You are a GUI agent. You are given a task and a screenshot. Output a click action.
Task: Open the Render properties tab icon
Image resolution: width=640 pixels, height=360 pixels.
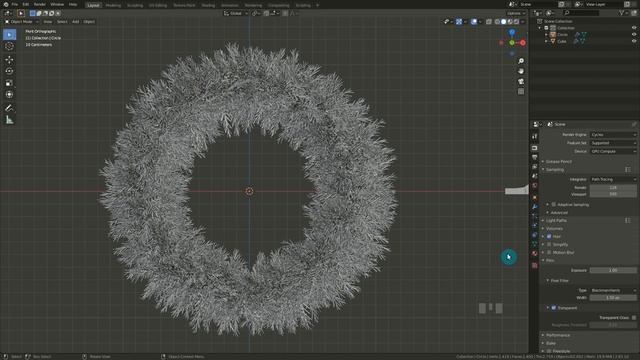(x=535, y=148)
